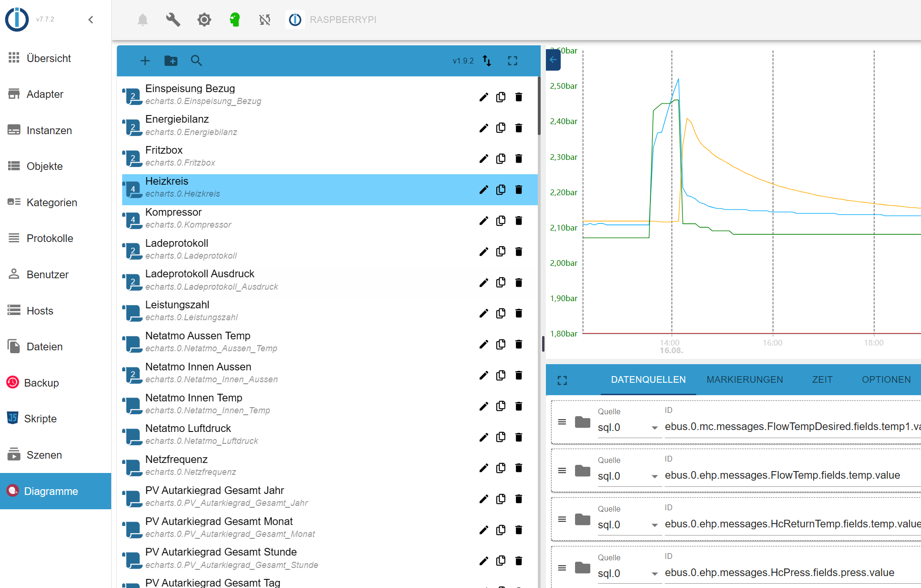Viewport: 921px width, 588px height.
Task: Select the PV Autarkiegrad Gesamt Stunde chart
Action: coord(330,560)
